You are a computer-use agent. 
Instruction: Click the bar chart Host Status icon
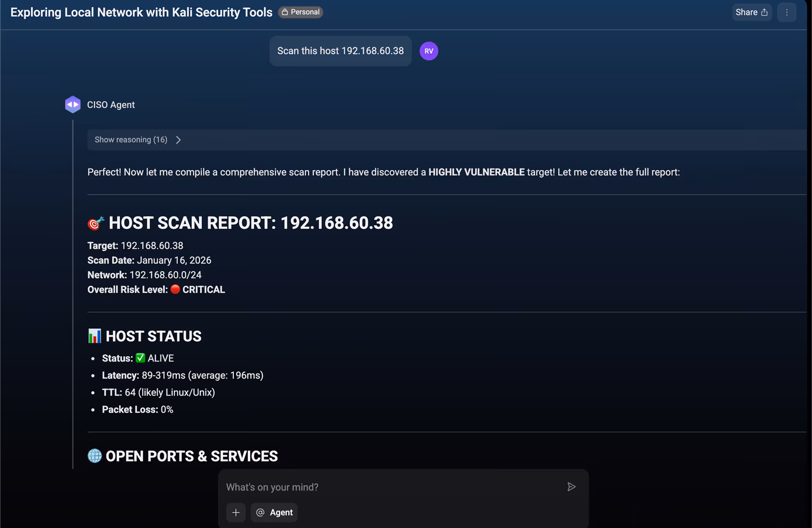tap(94, 336)
